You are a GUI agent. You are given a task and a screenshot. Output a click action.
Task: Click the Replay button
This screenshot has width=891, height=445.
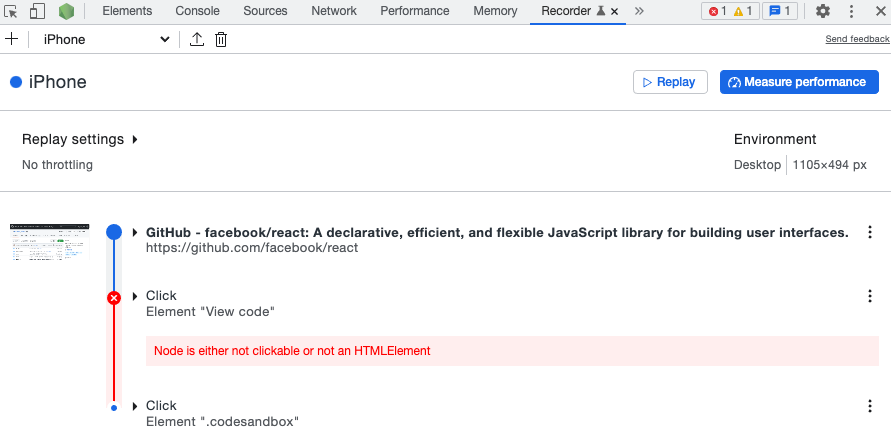click(671, 82)
